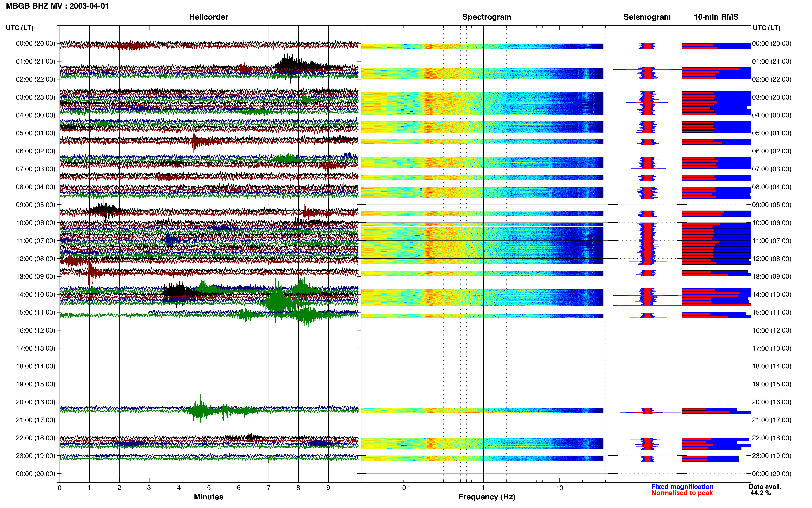Click the "Data avail." label
The width and height of the screenshot is (812, 508).
pos(765,486)
